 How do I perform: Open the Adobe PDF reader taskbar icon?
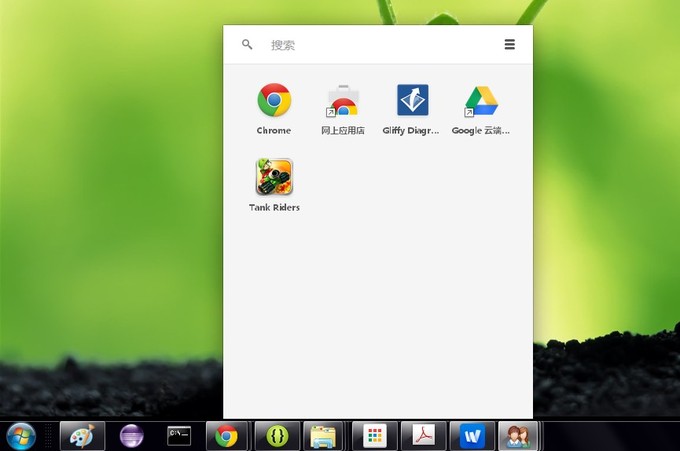(x=423, y=436)
